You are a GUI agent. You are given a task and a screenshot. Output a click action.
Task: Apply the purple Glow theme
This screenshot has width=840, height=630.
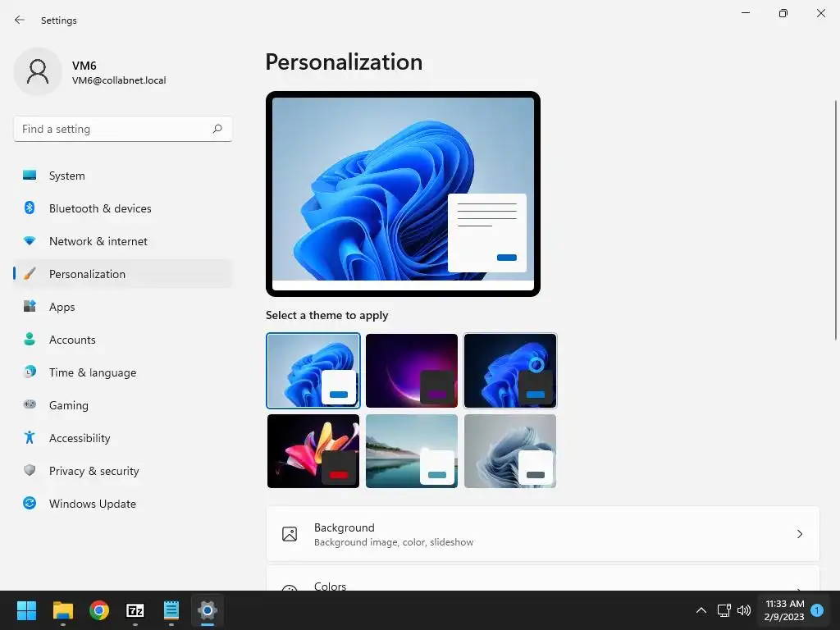412,370
